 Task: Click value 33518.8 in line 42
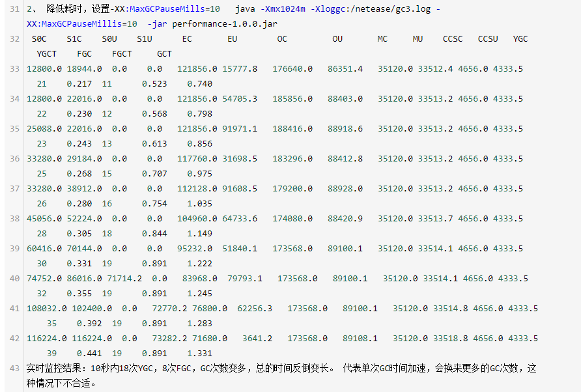tap(451, 339)
